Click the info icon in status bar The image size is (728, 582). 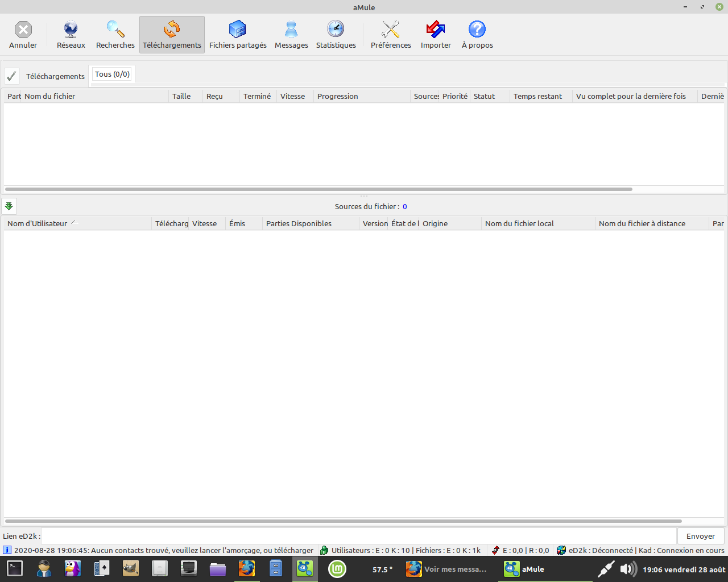tap(7, 550)
